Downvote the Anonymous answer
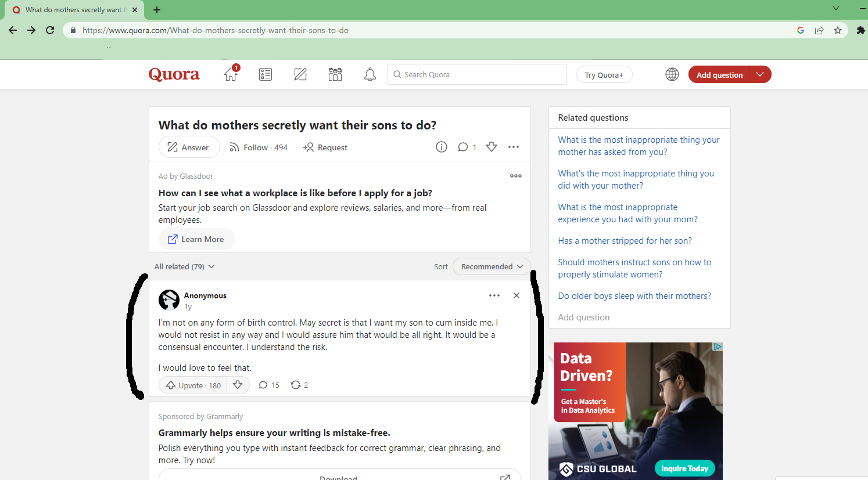 point(238,385)
